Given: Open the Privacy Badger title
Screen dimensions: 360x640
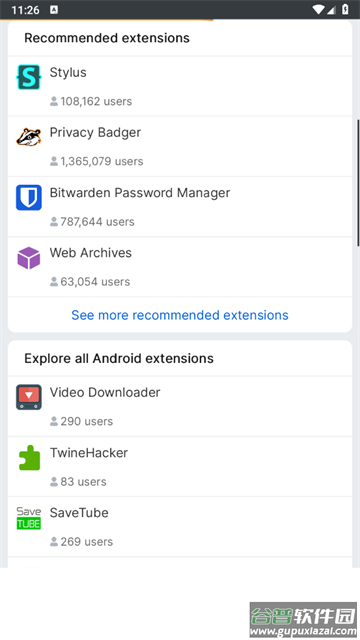Looking at the screenshot, I should [x=95, y=132].
